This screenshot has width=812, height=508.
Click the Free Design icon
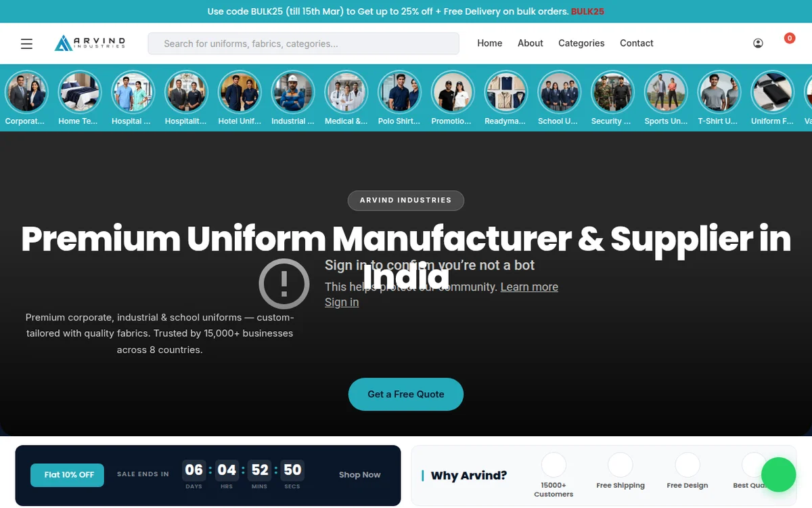point(687,465)
